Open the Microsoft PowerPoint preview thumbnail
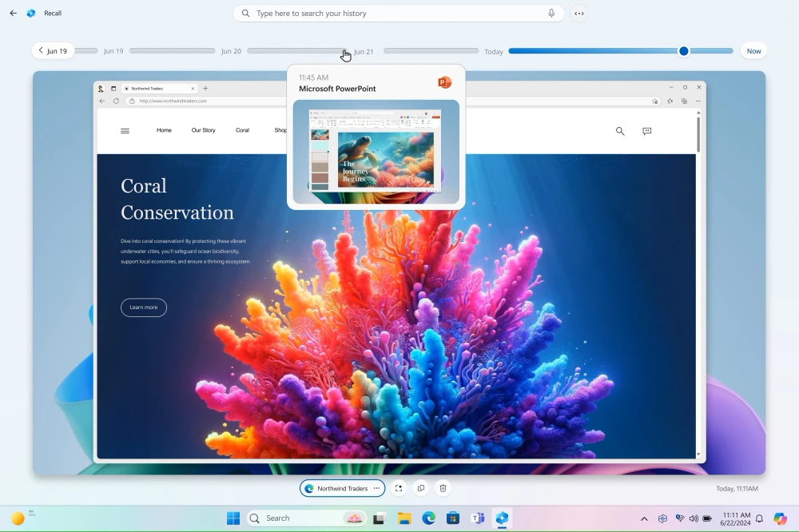Screen dimensions: 799x532 (376, 152)
